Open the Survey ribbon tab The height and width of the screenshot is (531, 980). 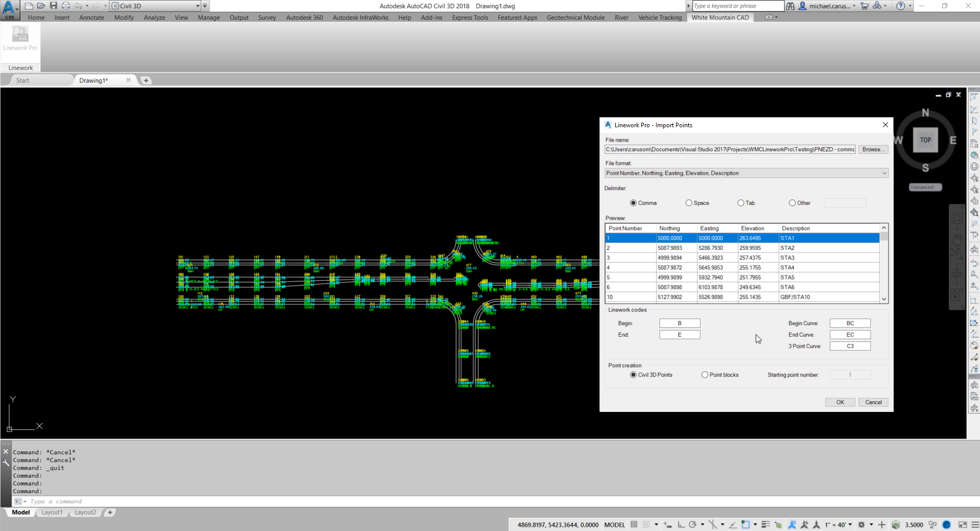click(x=267, y=17)
